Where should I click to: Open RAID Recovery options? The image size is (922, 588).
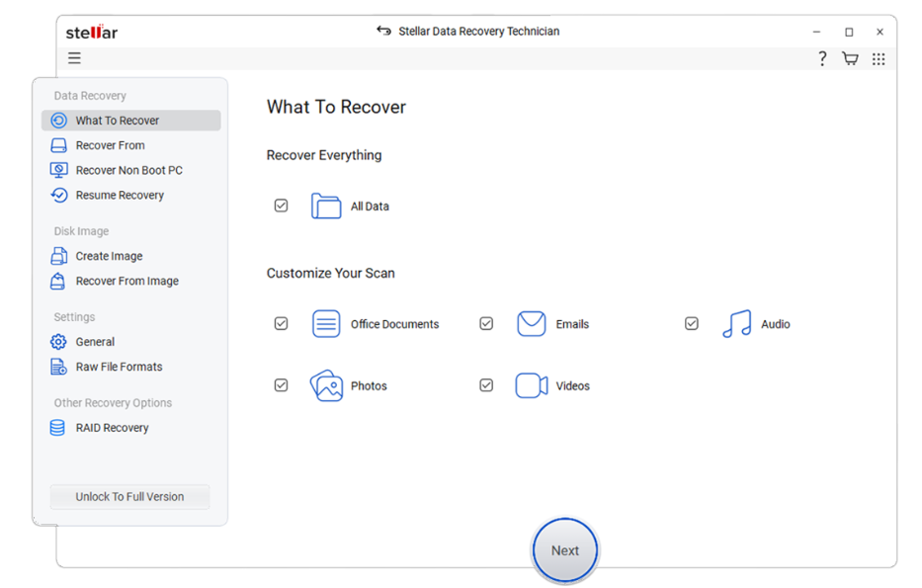pos(59,427)
